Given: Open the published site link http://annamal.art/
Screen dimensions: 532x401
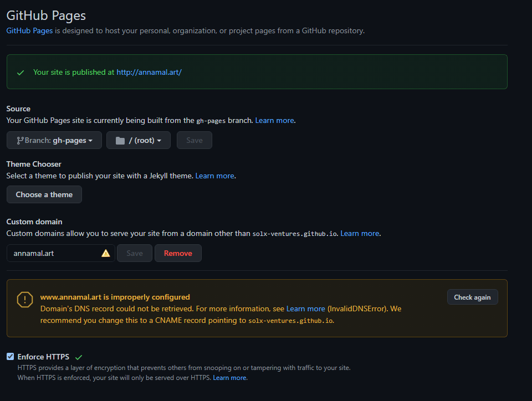Looking at the screenshot, I should (149, 72).
